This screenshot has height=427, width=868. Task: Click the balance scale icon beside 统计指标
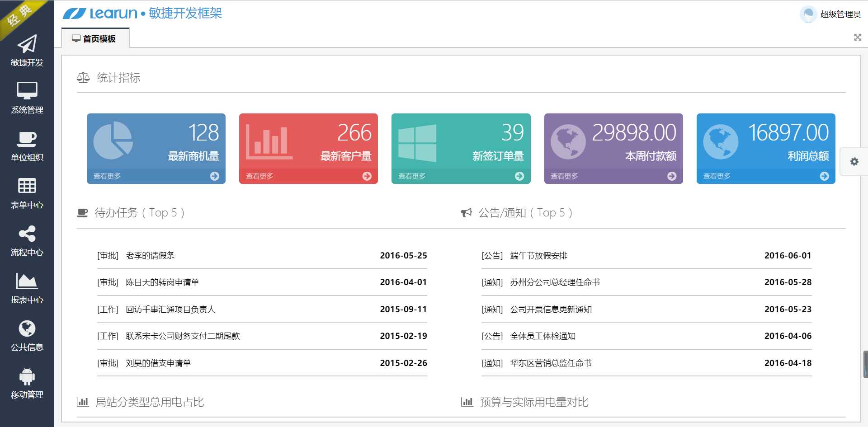pos(83,78)
